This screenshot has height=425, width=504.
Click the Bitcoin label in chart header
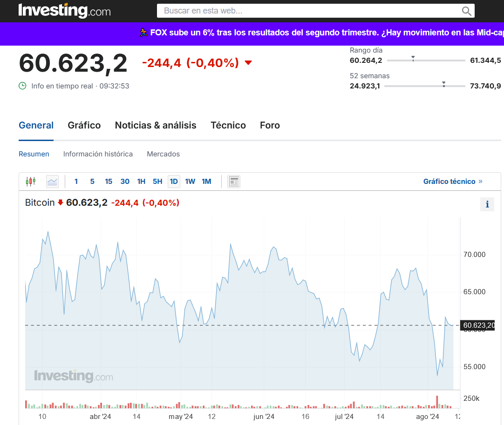pyautogui.click(x=40, y=202)
